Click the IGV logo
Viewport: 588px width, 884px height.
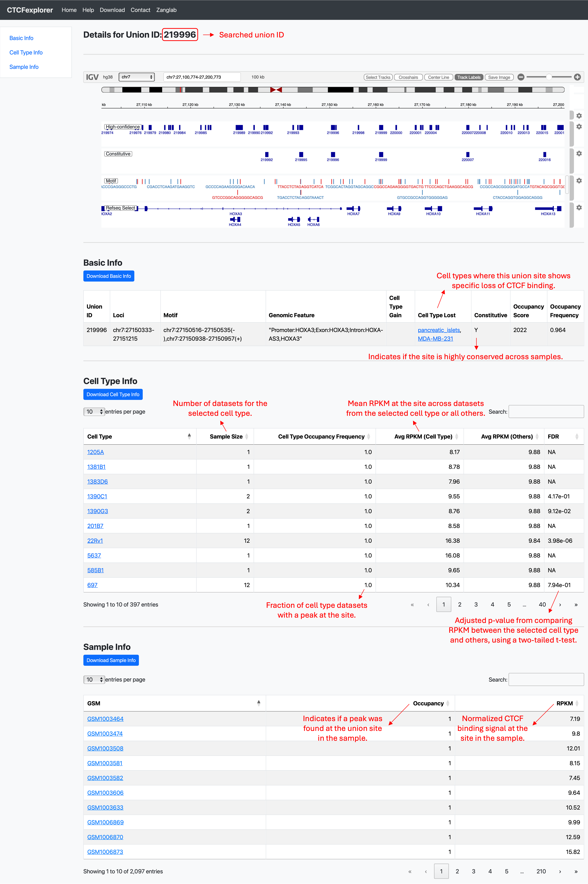[x=92, y=77]
